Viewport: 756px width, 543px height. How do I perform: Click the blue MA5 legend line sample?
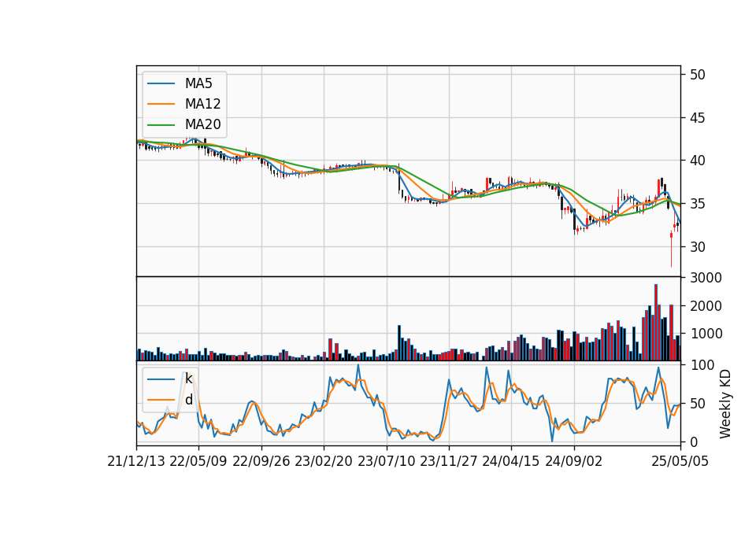161,84
